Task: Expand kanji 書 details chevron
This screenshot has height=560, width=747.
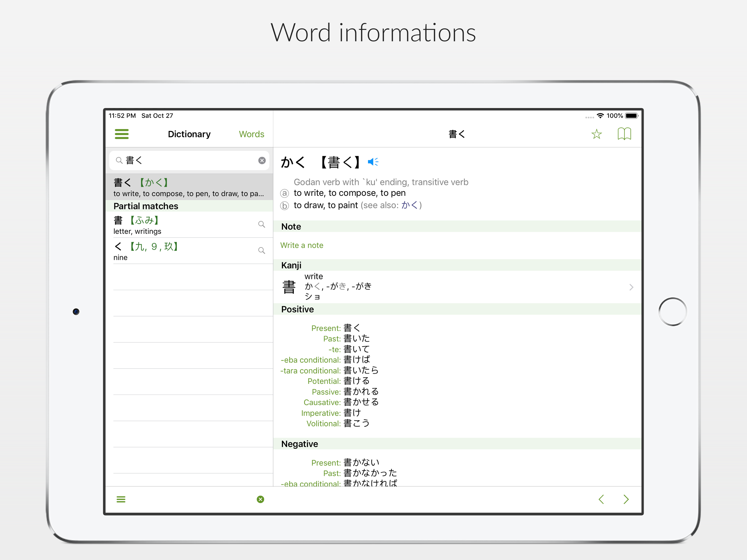Action: [631, 287]
